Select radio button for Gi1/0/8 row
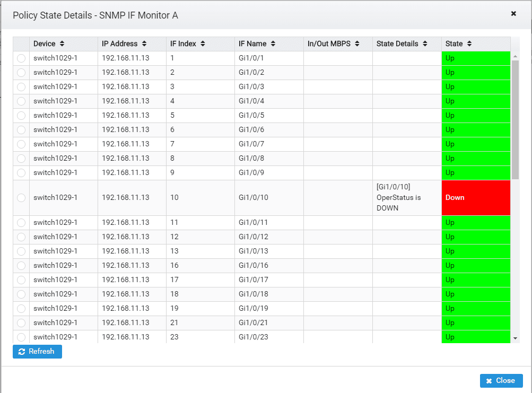Screen dimensions: 532x393 coord(21,159)
